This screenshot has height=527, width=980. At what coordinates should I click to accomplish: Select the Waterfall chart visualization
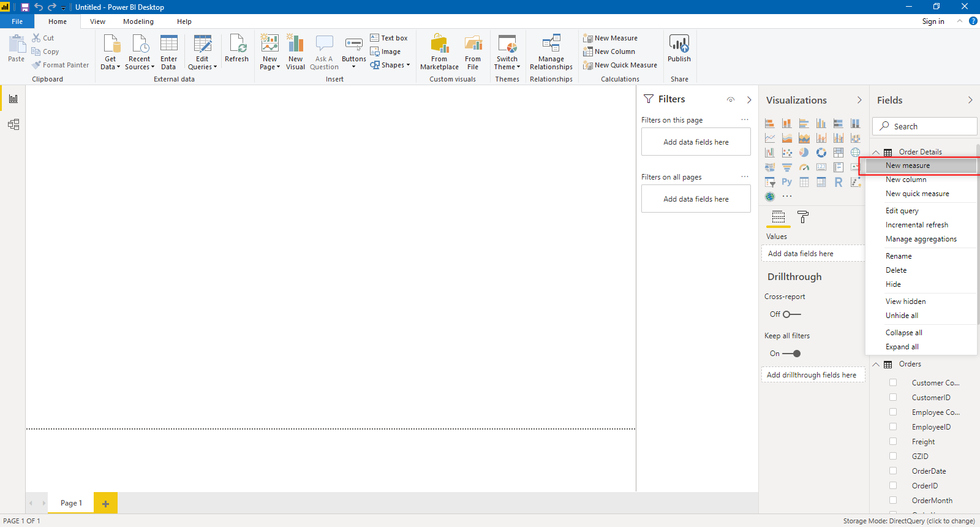tap(770, 153)
